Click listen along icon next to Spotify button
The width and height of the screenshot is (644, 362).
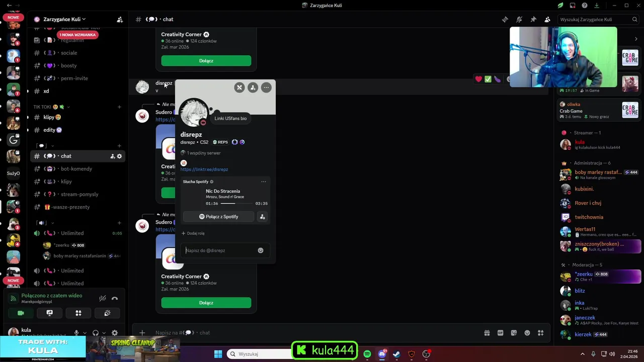262,217
